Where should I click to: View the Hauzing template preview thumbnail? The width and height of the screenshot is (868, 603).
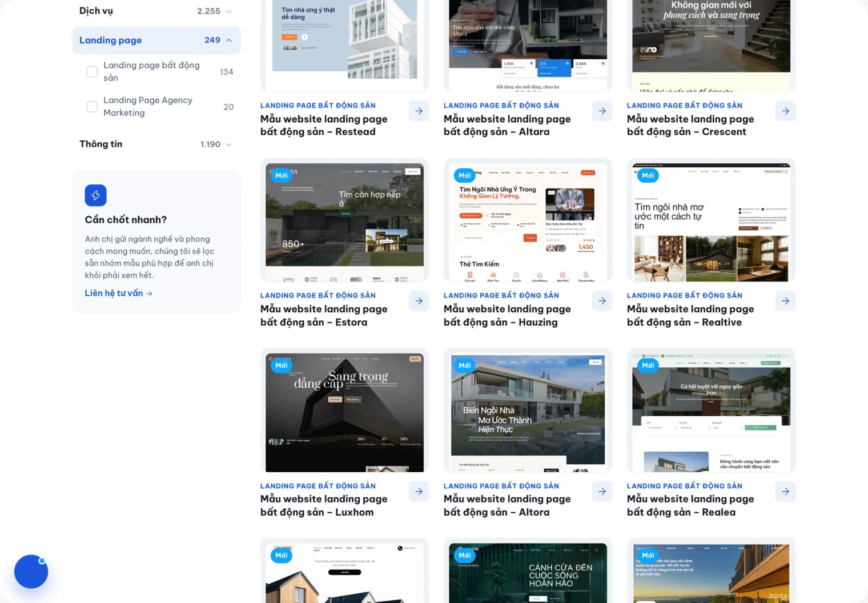coord(528,220)
